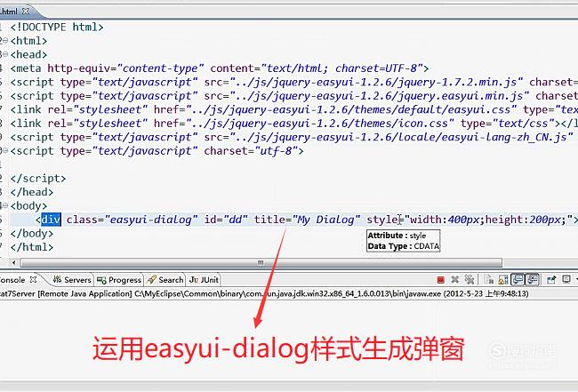Click the class value "easyui-dialog"
This screenshot has width=578, height=392.
tap(151, 220)
